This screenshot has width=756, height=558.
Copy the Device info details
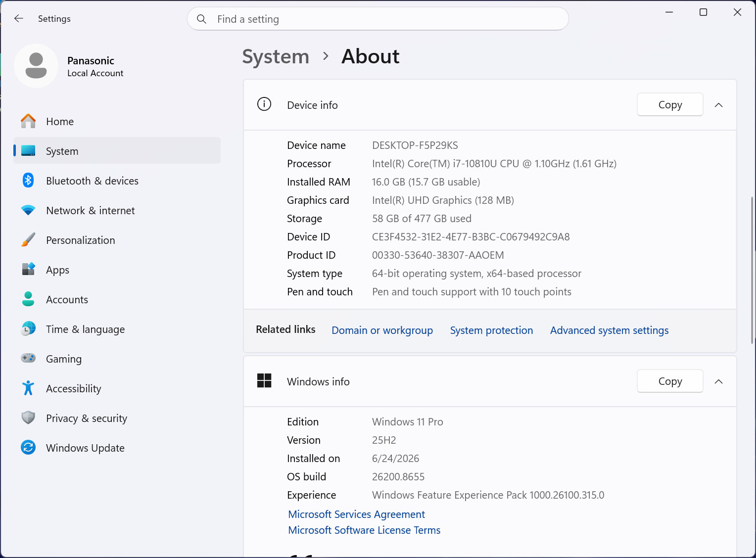tap(670, 104)
